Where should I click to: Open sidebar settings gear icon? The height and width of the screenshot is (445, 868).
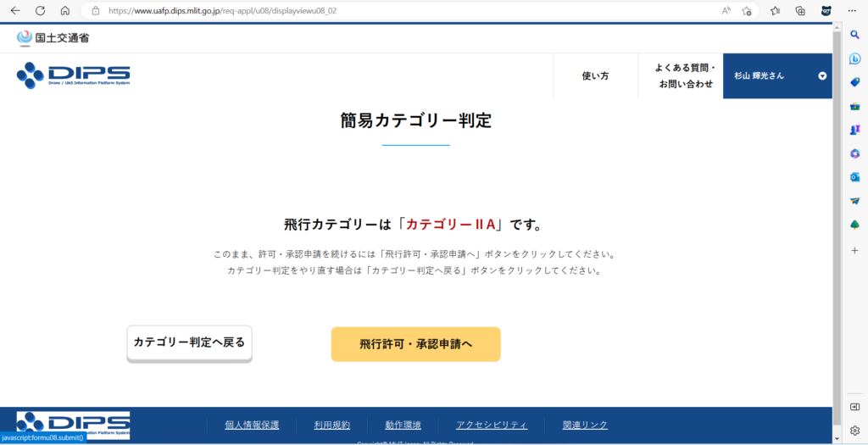coord(855,431)
